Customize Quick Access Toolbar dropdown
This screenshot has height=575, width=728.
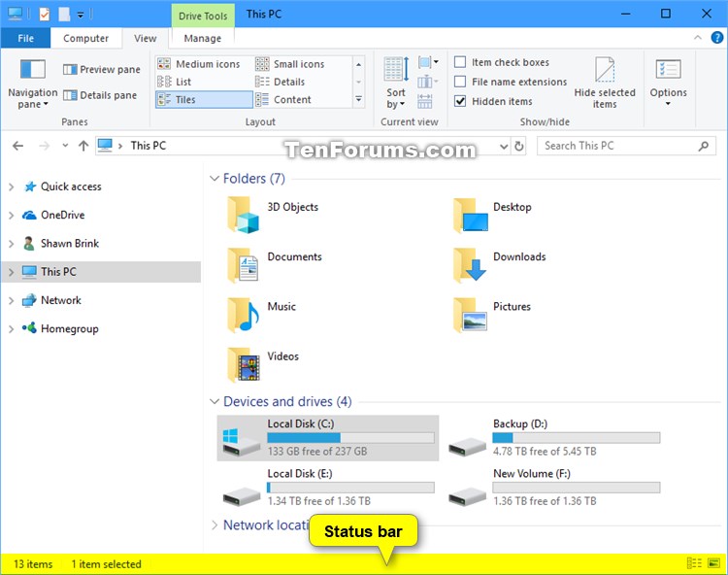(x=81, y=15)
